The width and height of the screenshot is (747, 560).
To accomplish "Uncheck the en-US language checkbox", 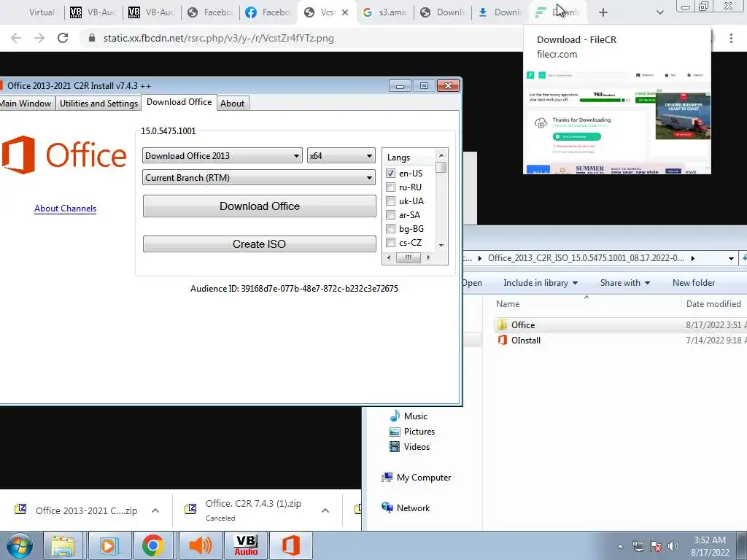I will (391, 174).
